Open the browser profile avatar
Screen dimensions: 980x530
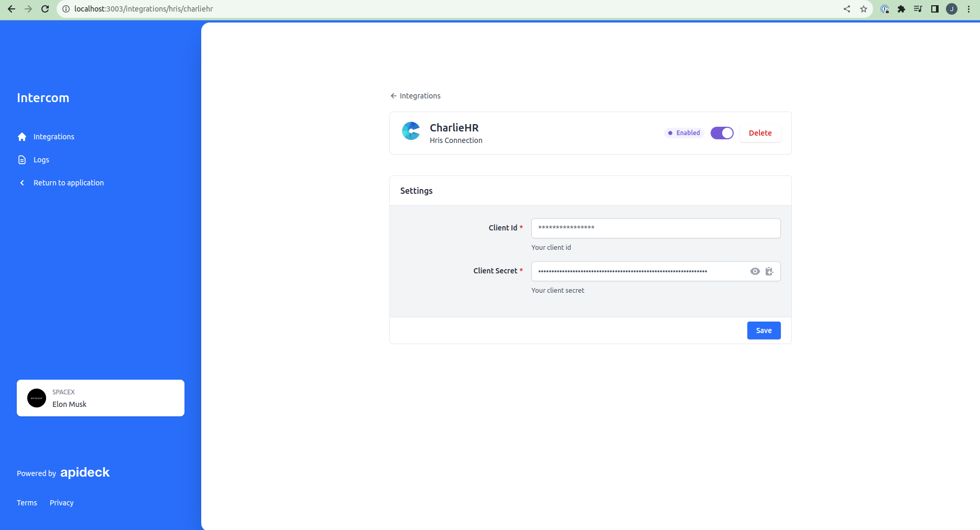point(952,9)
